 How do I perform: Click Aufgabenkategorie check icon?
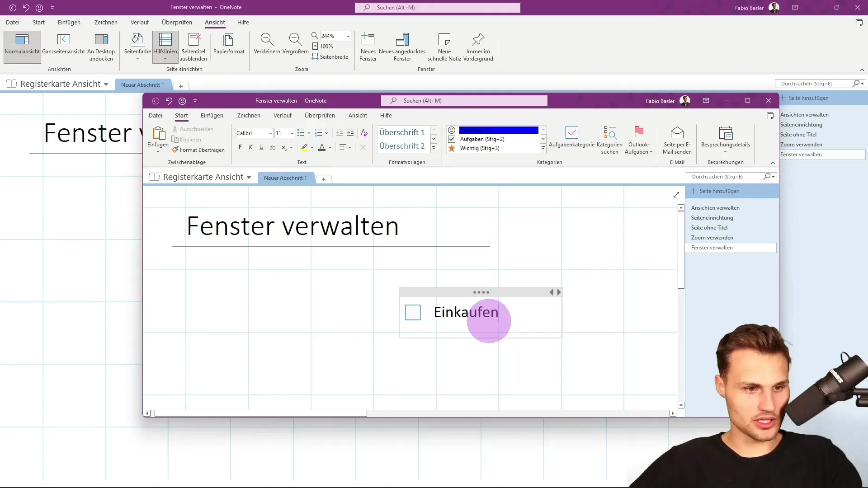[571, 132]
